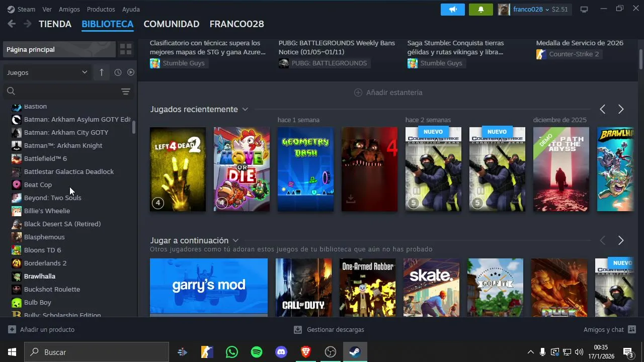Screen dimensions: 644x362
Task: Switch to Big Picture mode icon
Action: 584,10
